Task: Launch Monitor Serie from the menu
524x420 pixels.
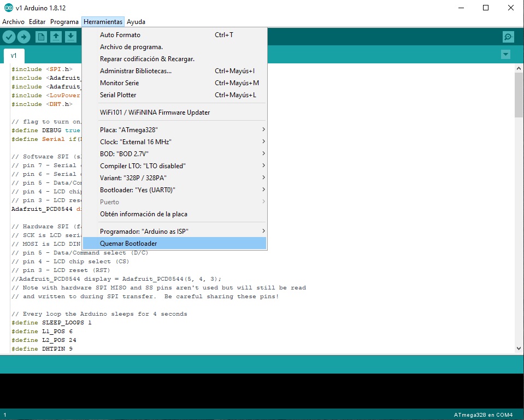Action: coord(174,83)
